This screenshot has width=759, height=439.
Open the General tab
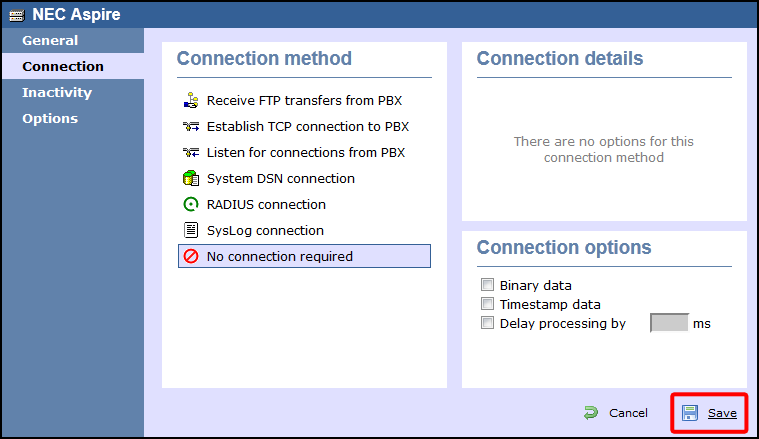50,41
